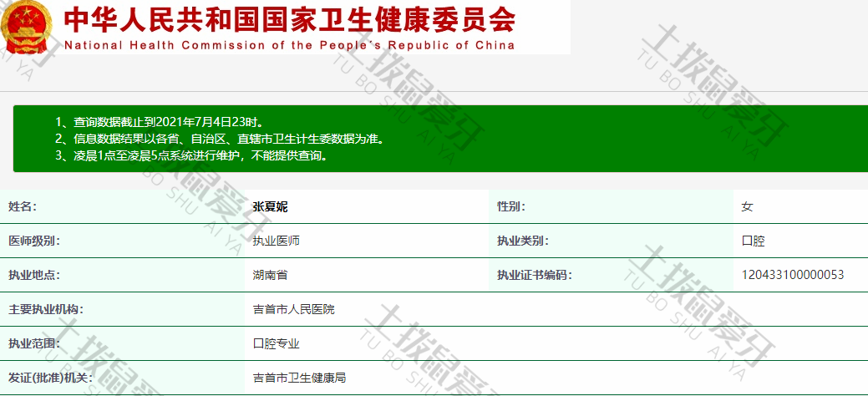The image size is (868, 396).
Task: Click the 执业类别 label cell
Action: click(x=523, y=241)
